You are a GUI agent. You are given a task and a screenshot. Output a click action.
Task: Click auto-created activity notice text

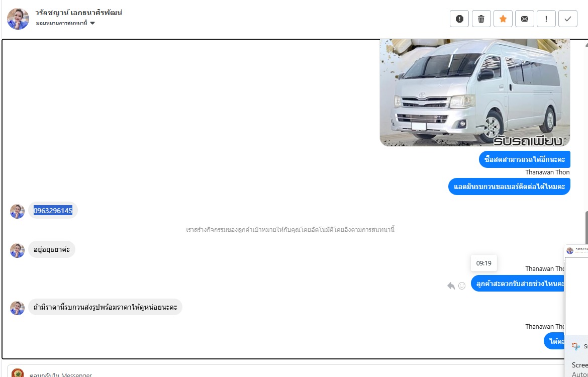click(290, 230)
